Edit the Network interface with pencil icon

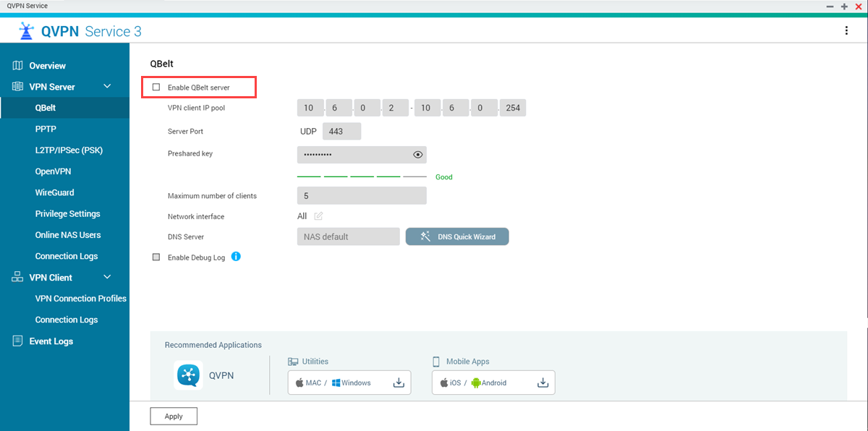tap(318, 215)
